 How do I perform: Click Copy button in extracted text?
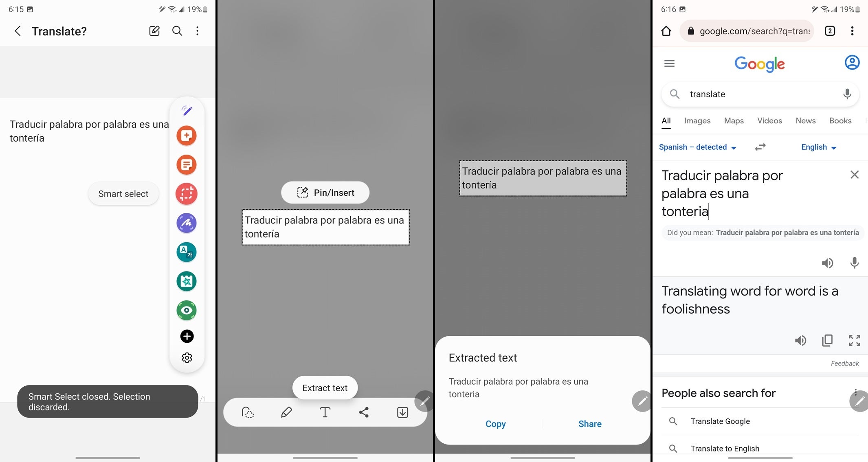pos(495,424)
